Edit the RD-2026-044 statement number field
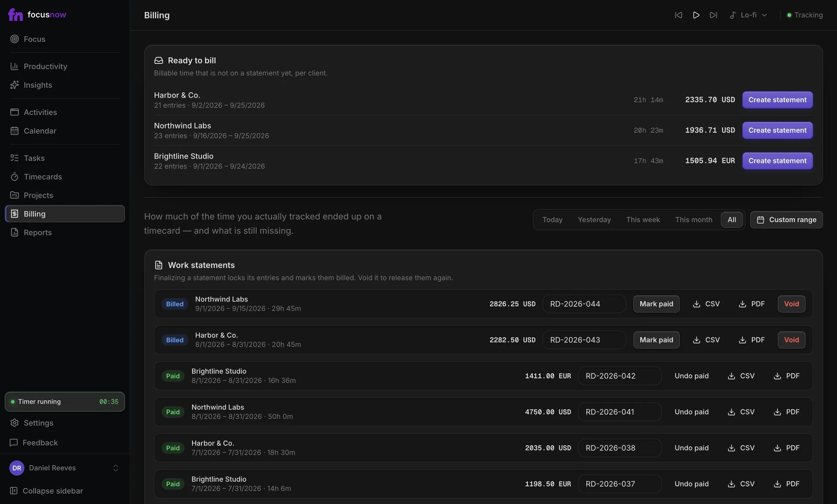The height and width of the screenshot is (504, 837). 584,304
